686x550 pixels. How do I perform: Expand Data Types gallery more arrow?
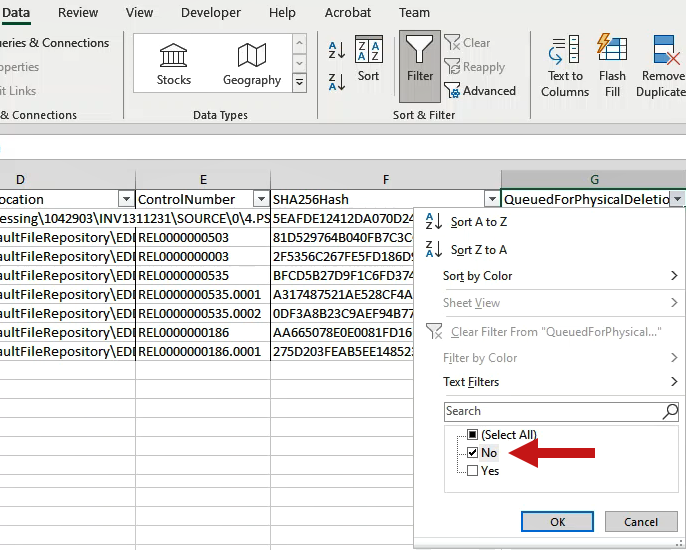coord(299,82)
